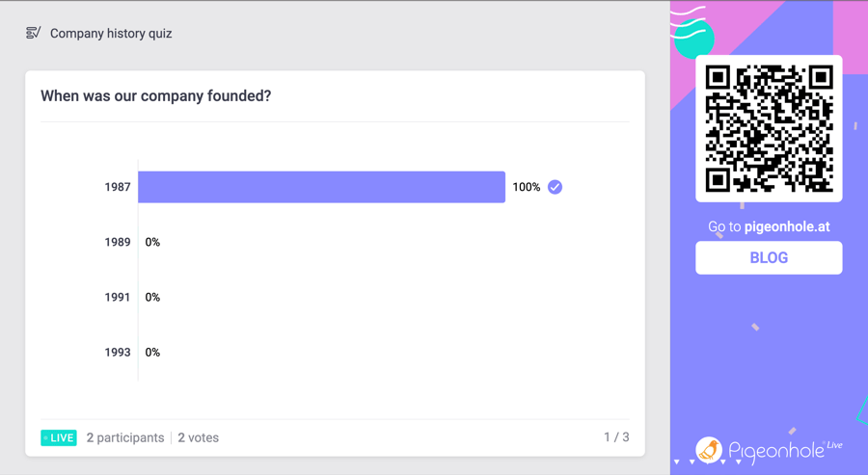Click the question text When was our company founded?
868x475 pixels.
coord(155,95)
